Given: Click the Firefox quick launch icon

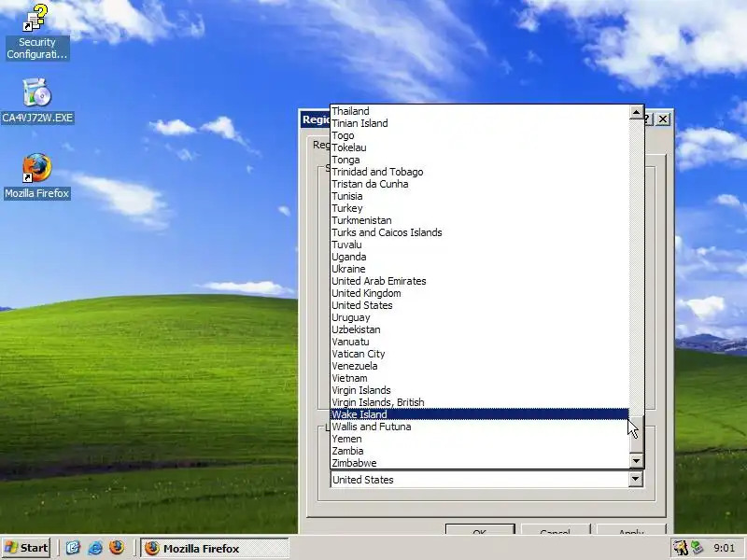Looking at the screenshot, I should [x=116, y=548].
